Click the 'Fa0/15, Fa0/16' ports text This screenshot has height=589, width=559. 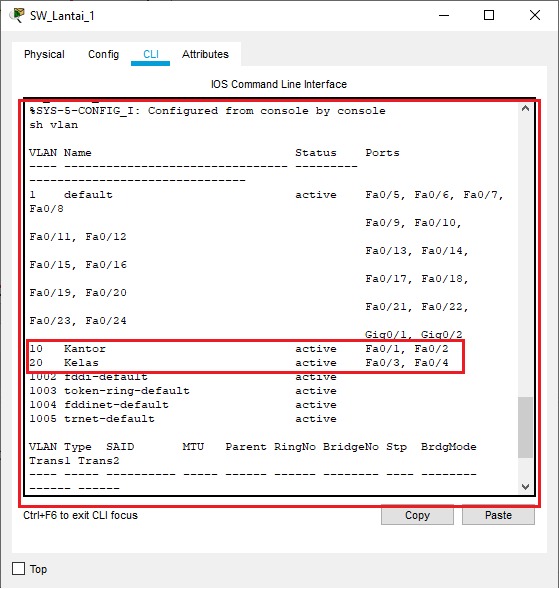(78, 264)
